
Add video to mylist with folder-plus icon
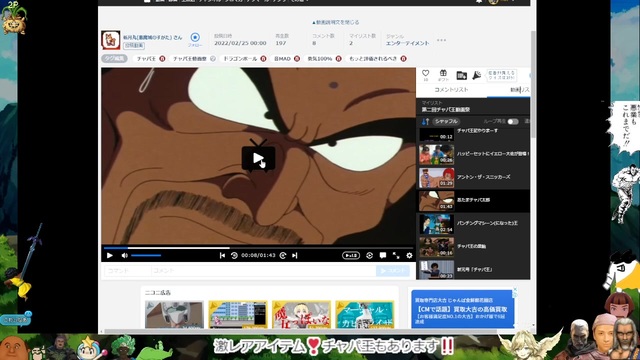pos(461,75)
